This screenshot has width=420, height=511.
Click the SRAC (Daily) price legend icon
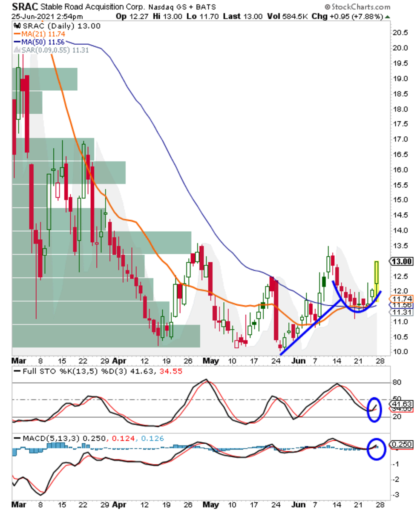click(18, 26)
